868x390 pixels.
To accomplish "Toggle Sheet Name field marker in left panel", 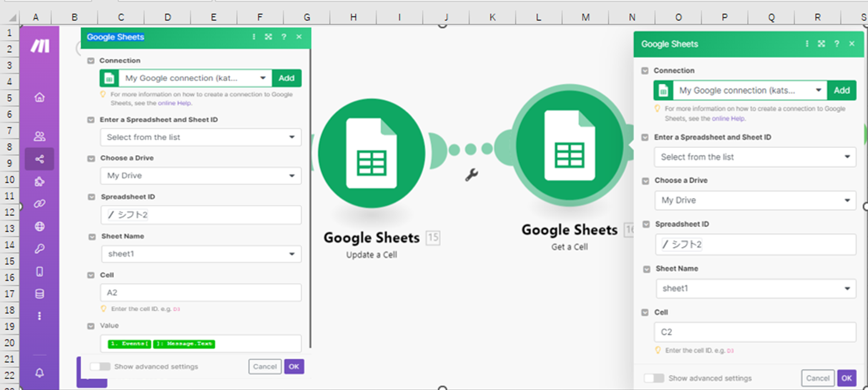I will [92, 237].
